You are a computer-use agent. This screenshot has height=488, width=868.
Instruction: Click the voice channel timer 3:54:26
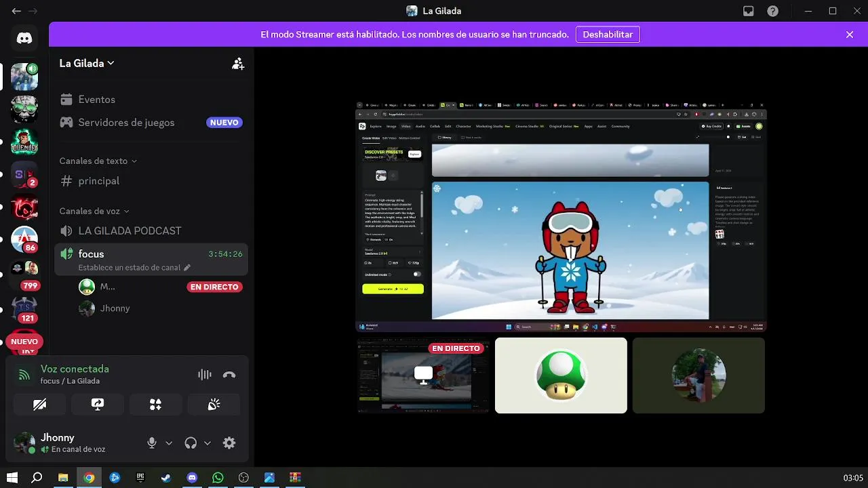coord(225,254)
